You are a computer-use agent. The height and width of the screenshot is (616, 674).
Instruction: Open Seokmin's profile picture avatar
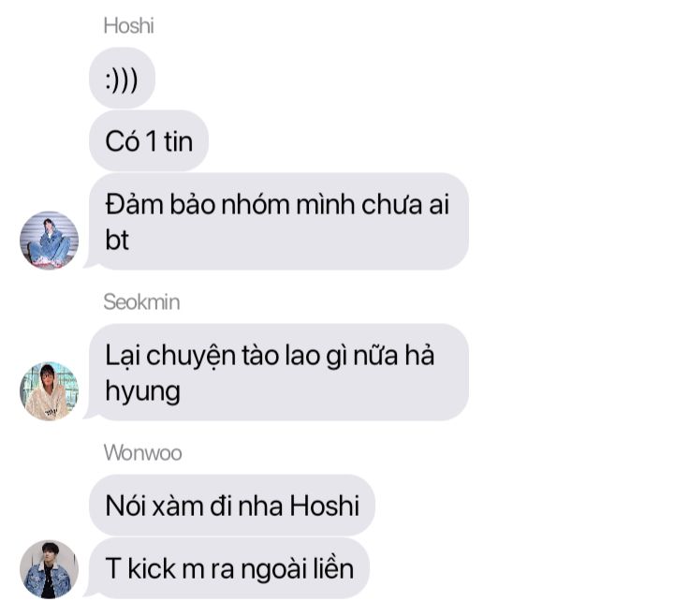coord(49,391)
